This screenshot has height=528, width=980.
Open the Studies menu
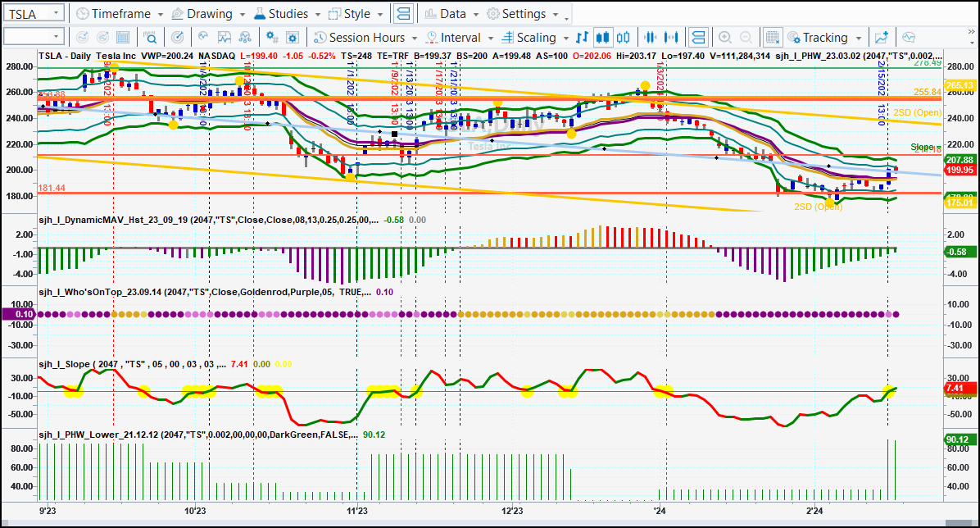pyautogui.click(x=287, y=13)
